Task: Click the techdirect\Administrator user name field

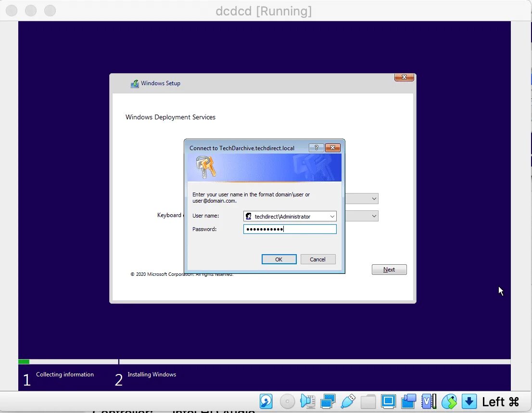Action: [290, 216]
